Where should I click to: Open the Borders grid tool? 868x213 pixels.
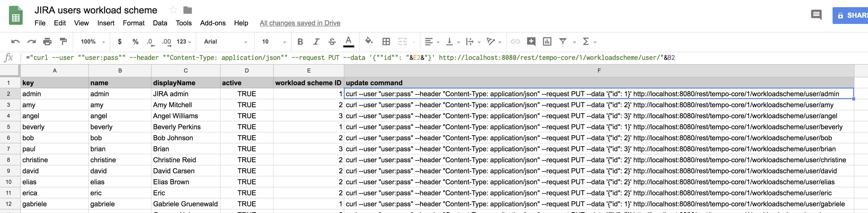(386, 42)
